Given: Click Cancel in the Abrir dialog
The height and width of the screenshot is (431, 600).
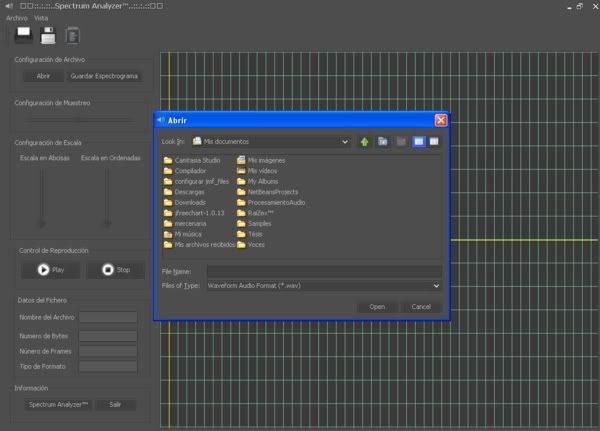Looking at the screenshot, I should [x=421, y=307].
